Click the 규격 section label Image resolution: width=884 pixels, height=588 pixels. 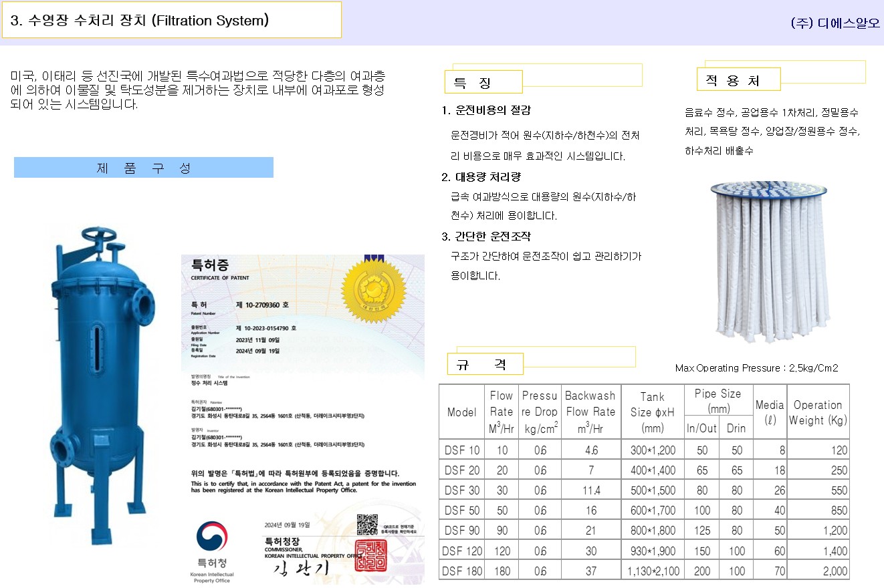click(485, 364)
